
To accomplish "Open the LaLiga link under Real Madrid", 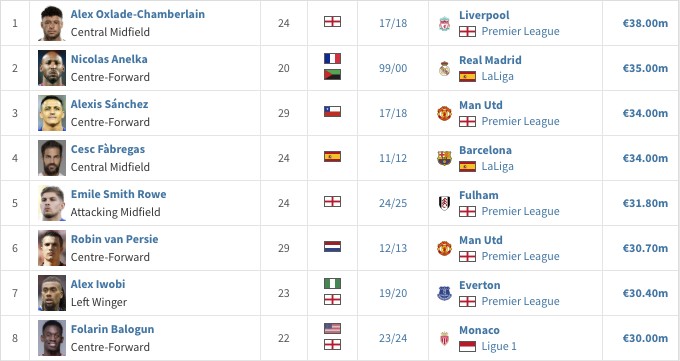I will tap(497, 76).
